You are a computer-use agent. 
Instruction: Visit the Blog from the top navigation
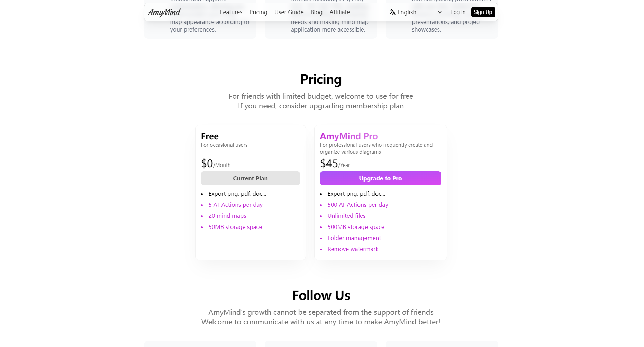316,12
